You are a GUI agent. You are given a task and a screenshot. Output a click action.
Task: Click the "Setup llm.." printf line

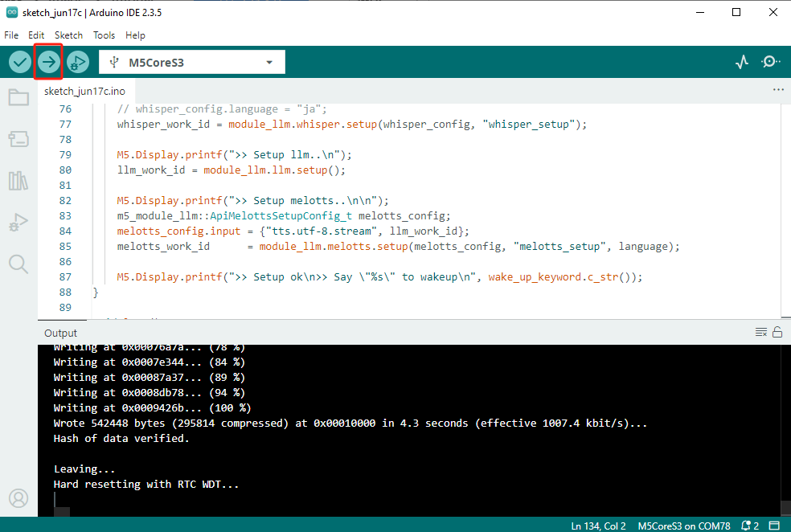pyautogui.click(x=234, y=155)
